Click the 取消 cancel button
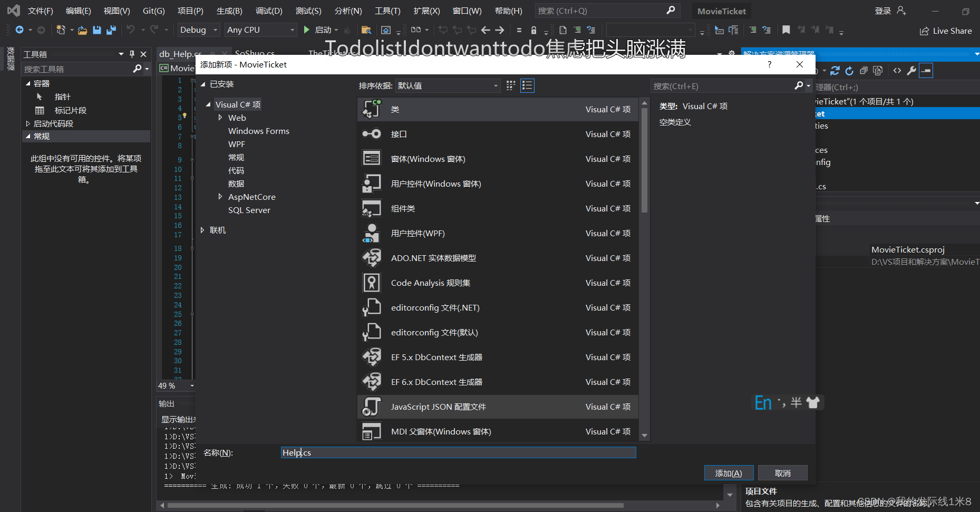The width and height of the screenshot is (980, 512). (x=782, y=473)
